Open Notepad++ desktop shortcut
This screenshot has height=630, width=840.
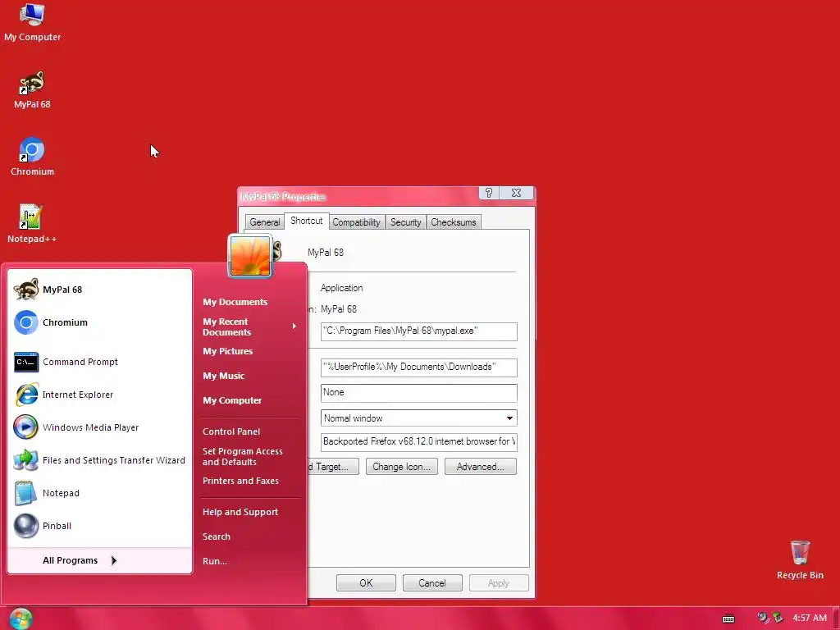(x=32, y=224)
